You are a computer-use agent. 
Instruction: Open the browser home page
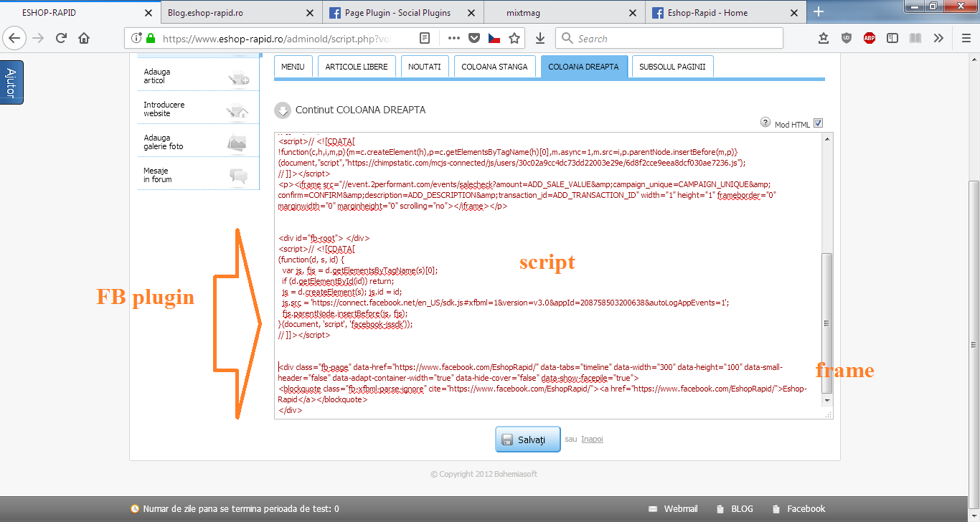85,39
